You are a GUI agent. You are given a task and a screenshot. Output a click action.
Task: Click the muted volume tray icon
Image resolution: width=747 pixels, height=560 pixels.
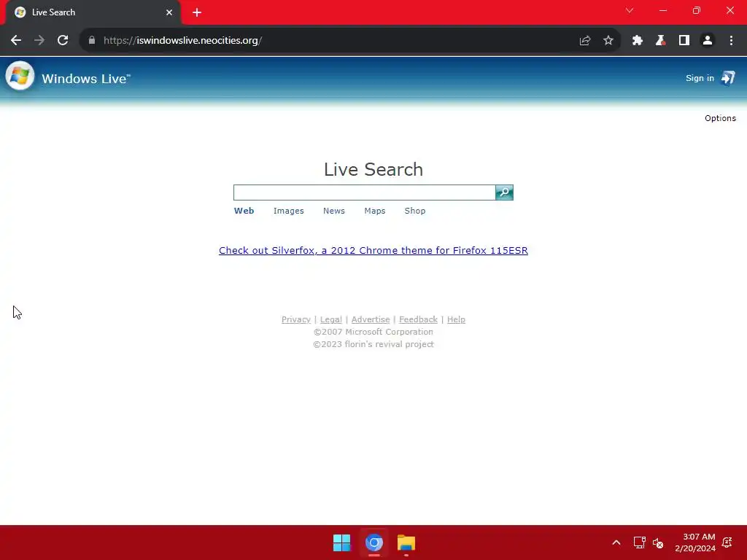pos(658,542)
